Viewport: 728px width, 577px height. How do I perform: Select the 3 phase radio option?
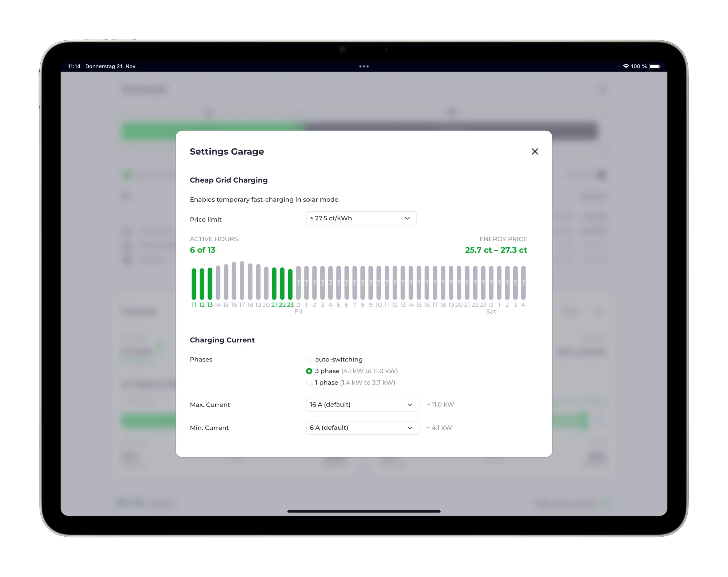pyautogui.click(x=309, y=371)
